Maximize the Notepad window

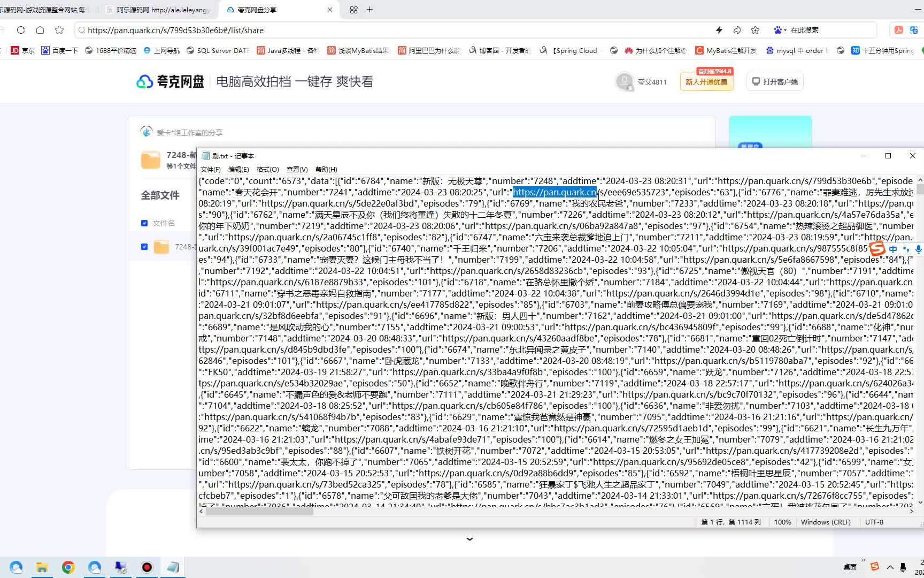tap(888, 156)
